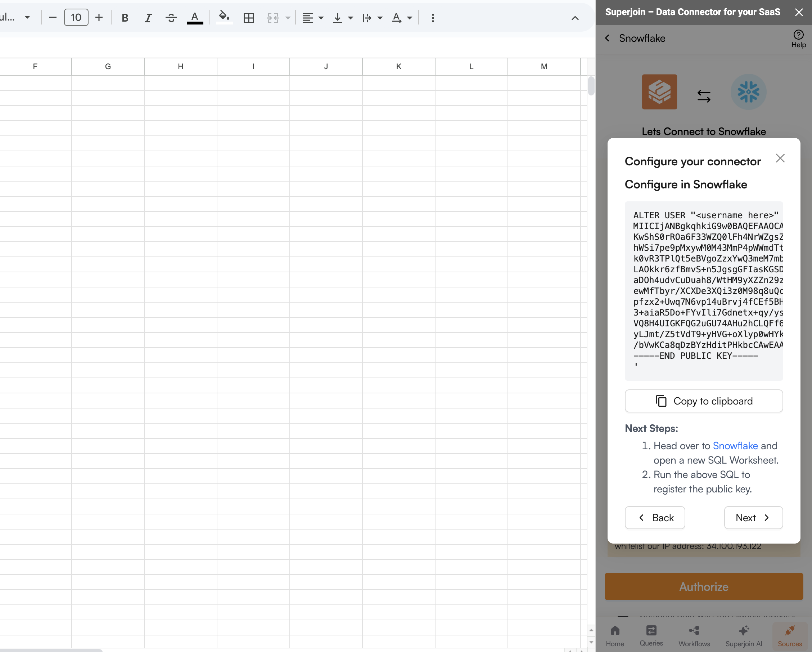Apply strikethrough formatting

[x=171, y=18]
